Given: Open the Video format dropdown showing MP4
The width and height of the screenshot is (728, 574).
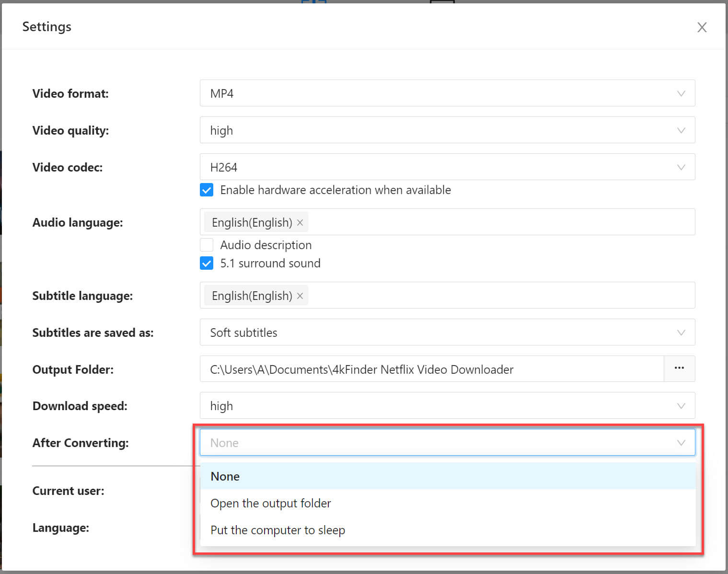Looking at the screenshot, I should (x=447, y=93).
